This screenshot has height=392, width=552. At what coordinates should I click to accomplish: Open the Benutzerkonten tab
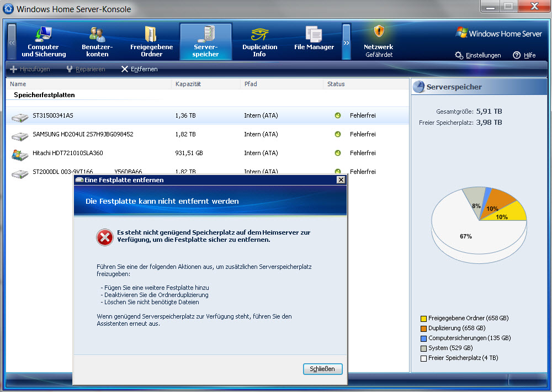(x=97, y=42)
